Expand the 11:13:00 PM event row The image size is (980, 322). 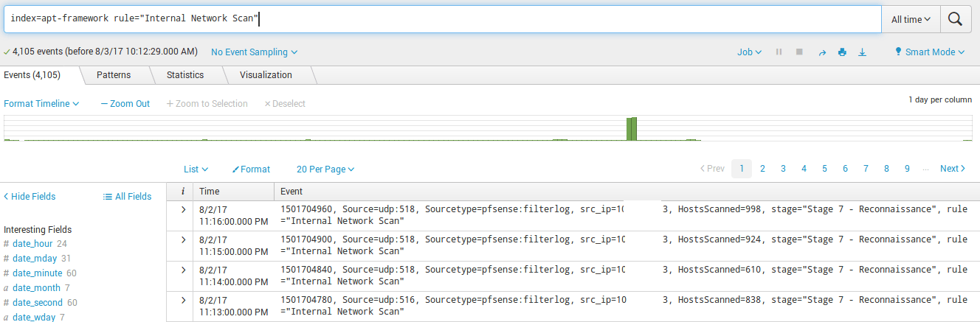(x=182, y=300)
